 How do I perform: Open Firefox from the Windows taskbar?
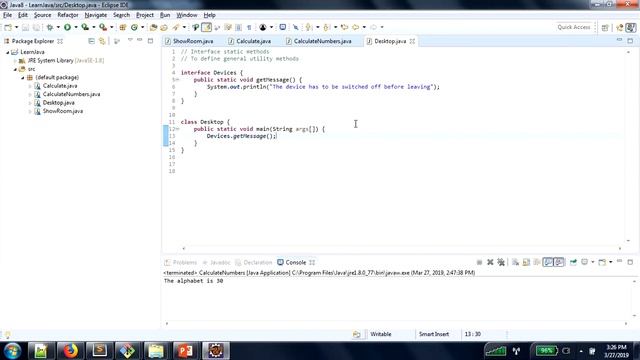click(70, 351)
